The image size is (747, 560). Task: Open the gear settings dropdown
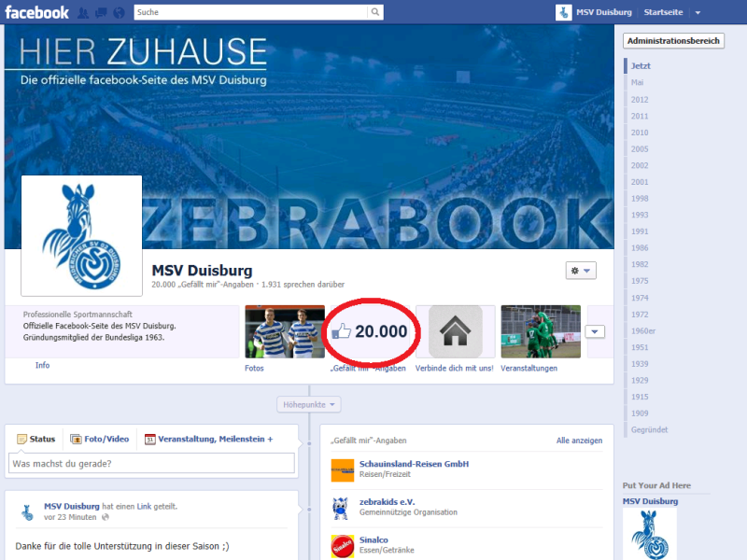581,271
